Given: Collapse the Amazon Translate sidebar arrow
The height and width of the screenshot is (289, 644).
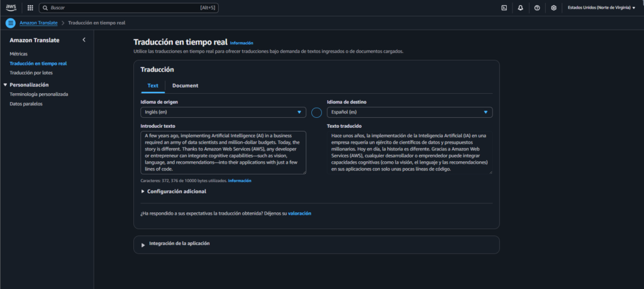Looking at the screenshot, I should (x=84, y=40).
